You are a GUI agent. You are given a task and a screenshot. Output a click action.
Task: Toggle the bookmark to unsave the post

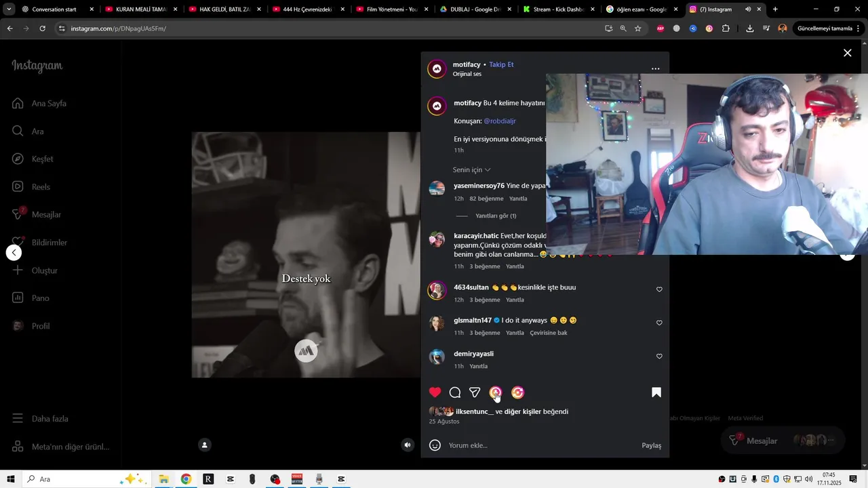656,392
